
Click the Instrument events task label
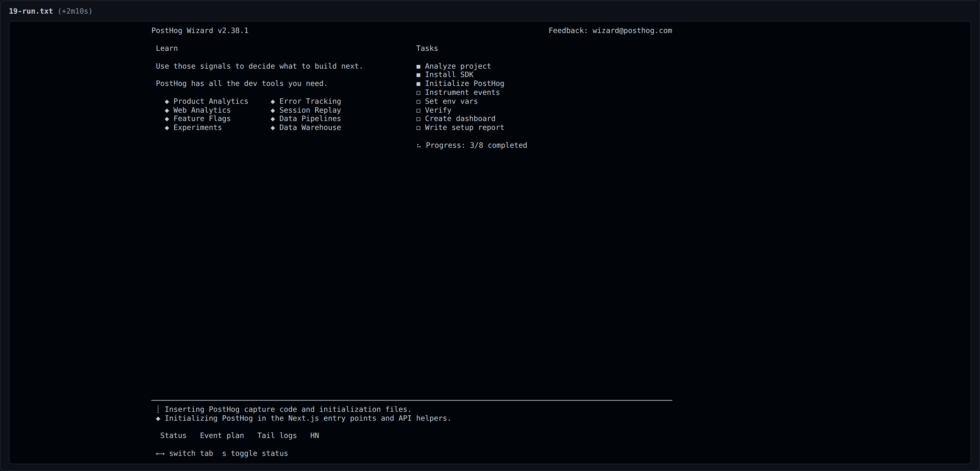point(462,92)
